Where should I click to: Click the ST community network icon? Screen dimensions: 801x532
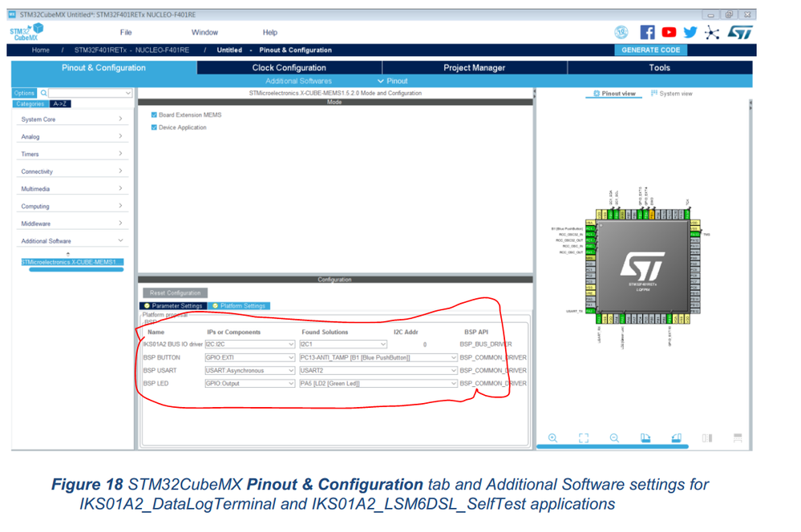click(x=712, y=33)
